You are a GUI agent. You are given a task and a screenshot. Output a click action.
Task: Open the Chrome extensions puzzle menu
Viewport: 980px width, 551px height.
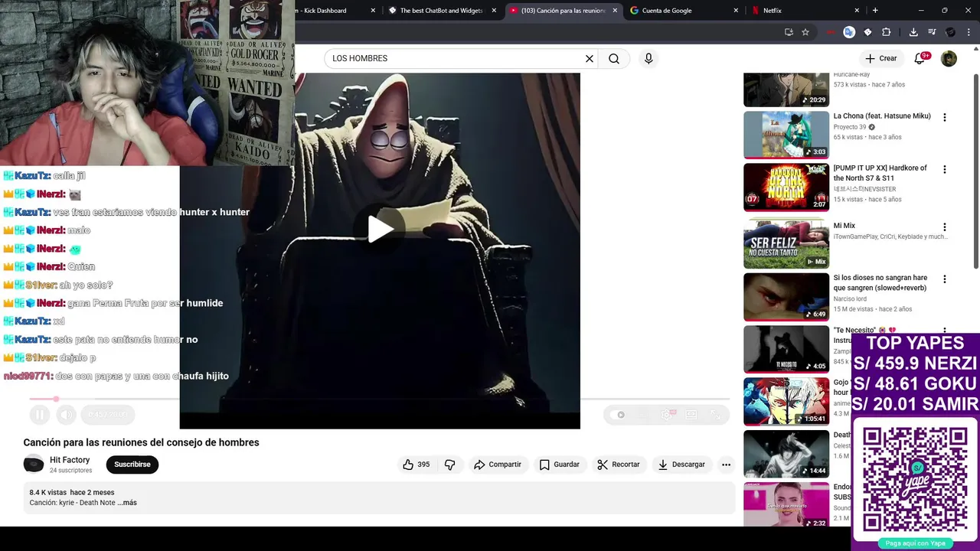point(887,32)
